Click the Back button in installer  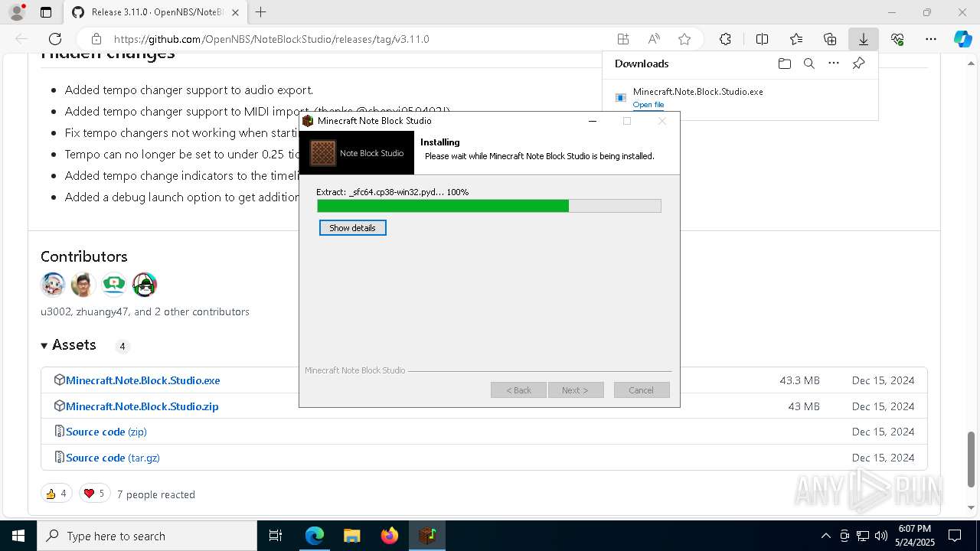pyautogui.click(x=518, y=390)
